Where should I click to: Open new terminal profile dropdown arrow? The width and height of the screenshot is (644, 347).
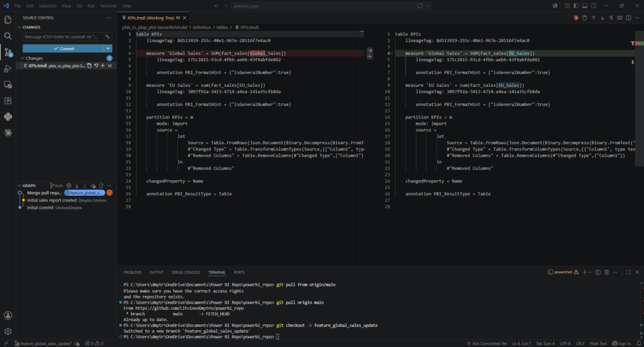(x=590, y=272)
